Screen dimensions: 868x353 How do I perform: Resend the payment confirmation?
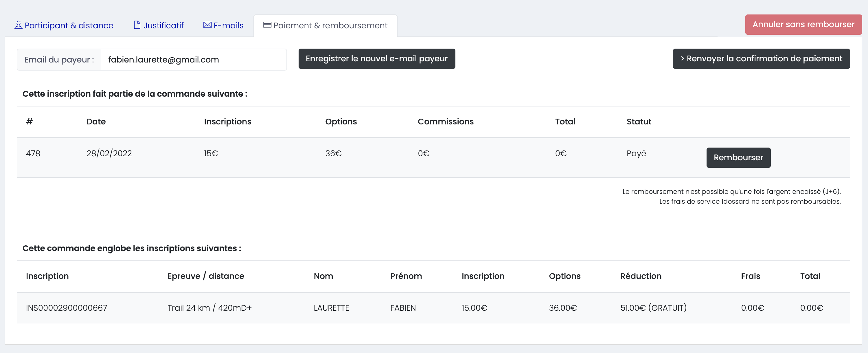[x=761, y=59]
